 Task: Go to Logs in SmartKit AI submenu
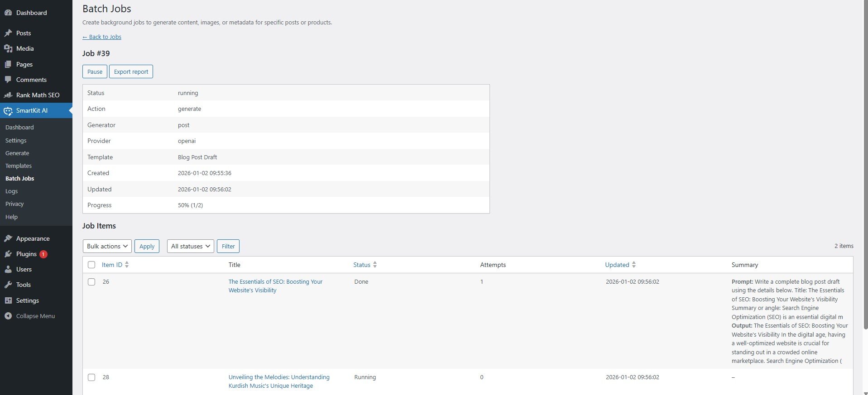tap(12, 191)
